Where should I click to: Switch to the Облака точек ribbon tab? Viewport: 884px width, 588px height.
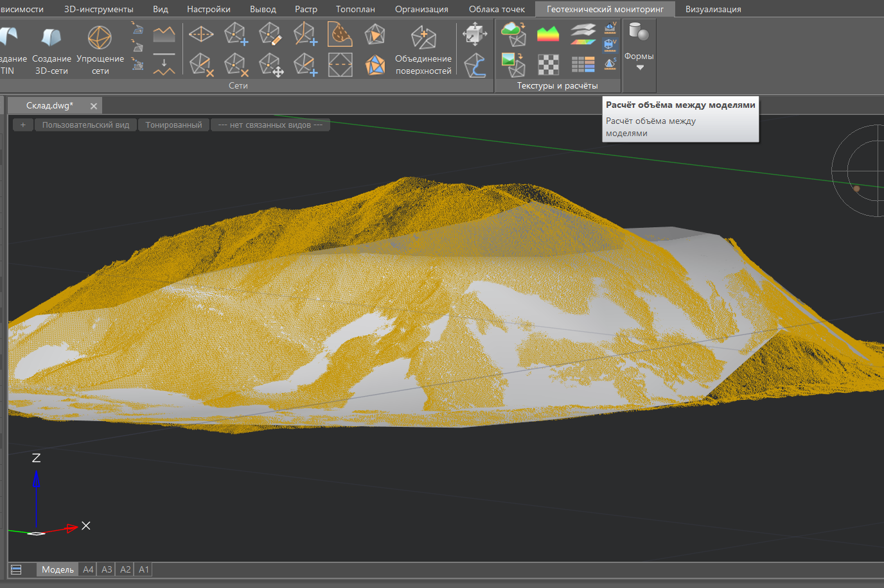coord(497,9)
